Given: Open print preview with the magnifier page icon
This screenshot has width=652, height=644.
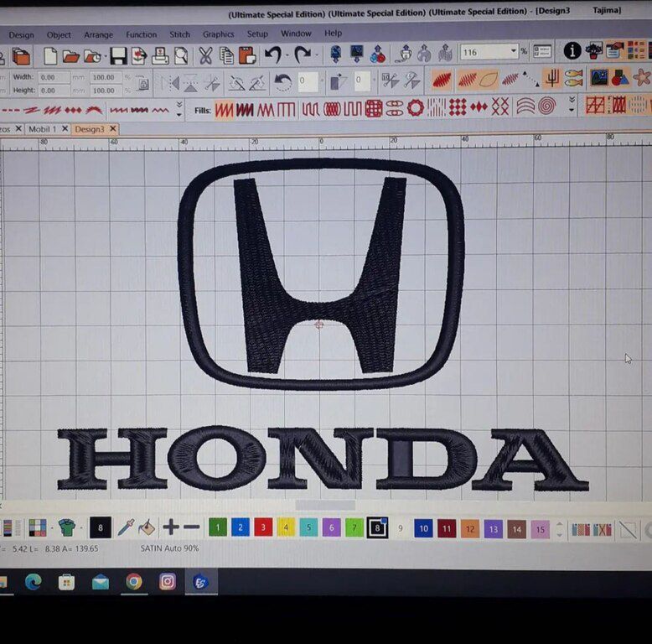Looking at the screenshot, I should coord(181,55).
